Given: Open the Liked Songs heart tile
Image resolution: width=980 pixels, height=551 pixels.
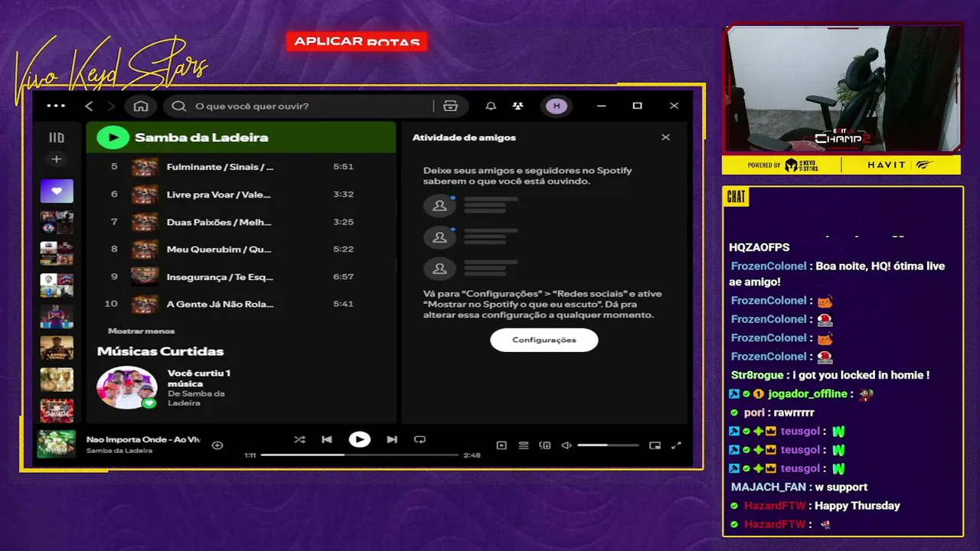Looking at the screenshot, I should coord(57,191).
